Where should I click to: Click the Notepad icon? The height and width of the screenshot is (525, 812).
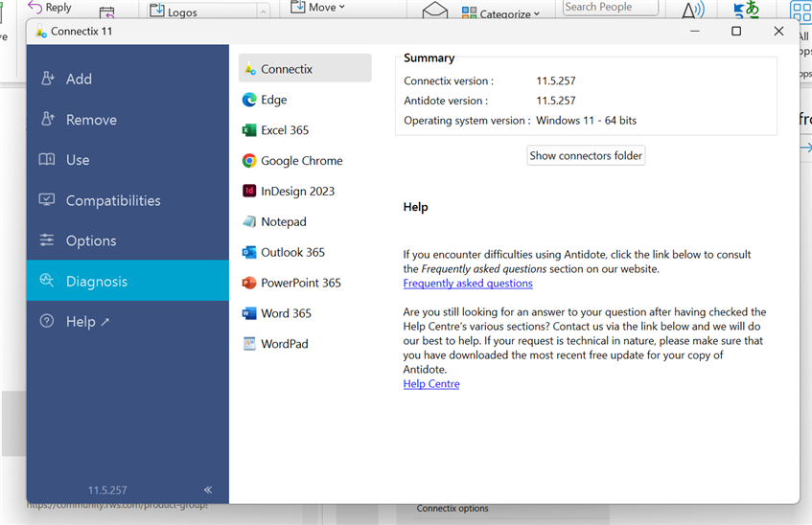[x=249, y=221]
